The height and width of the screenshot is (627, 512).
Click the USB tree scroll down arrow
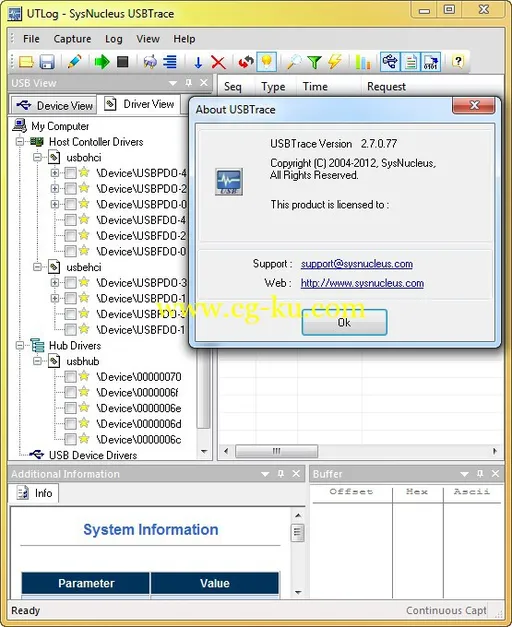(x=204, y=451)
